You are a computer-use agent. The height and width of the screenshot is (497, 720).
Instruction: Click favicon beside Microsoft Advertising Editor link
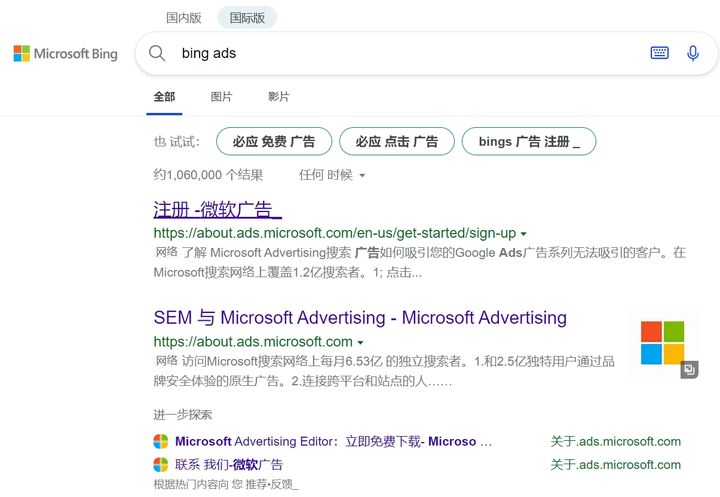(161, 441)
